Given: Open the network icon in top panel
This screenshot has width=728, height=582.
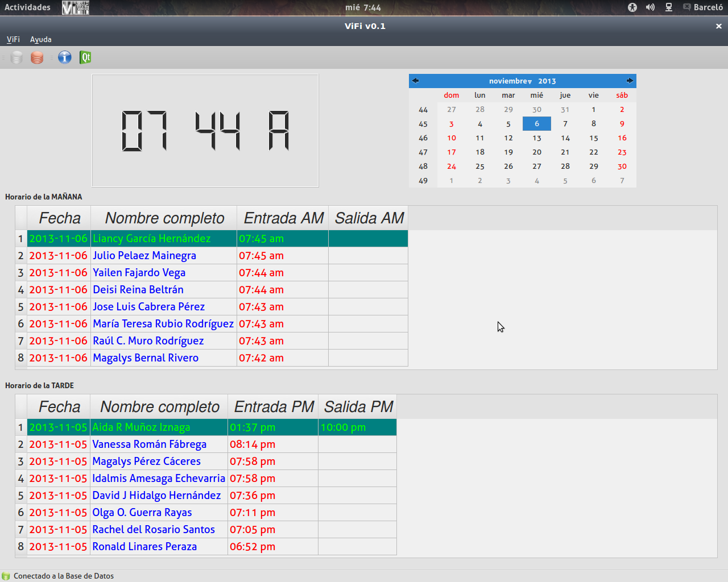Looking at the screenshot, I should pos(669,7).
